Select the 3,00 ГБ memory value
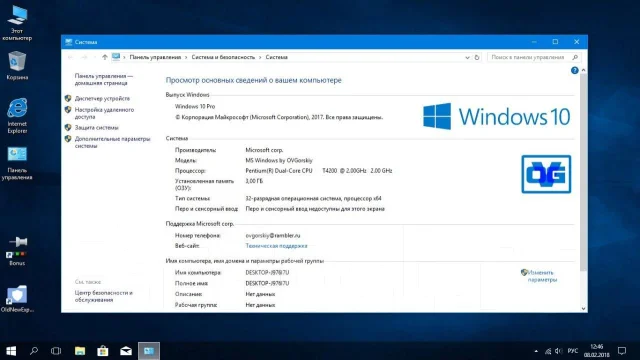The image size is (640, 360). [254, 181]
